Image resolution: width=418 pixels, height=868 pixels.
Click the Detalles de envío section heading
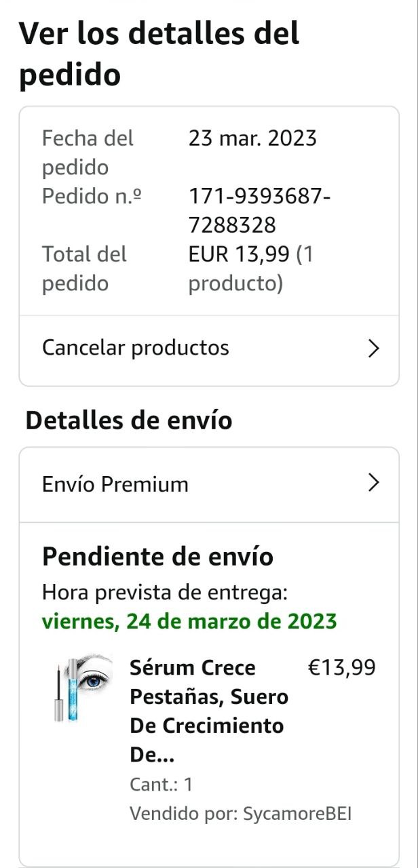(x=129, y=420)
